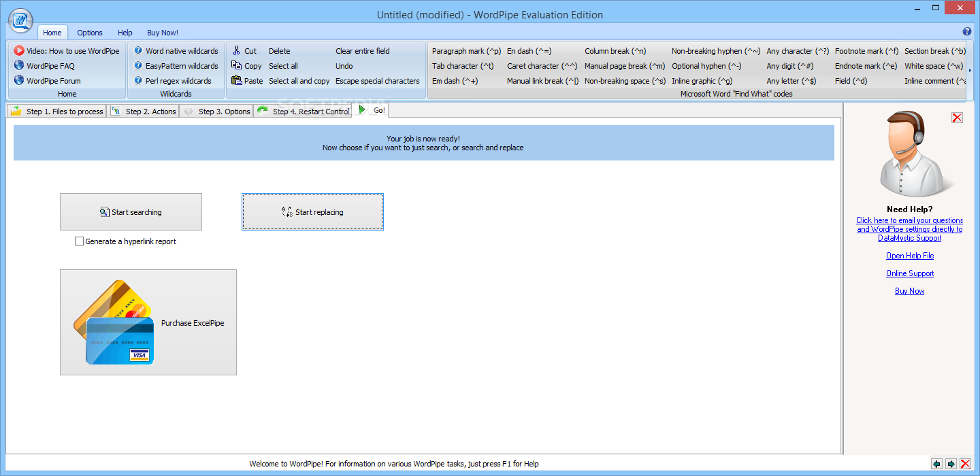Insert Column break (^n) code

click(x=615, y=51)
